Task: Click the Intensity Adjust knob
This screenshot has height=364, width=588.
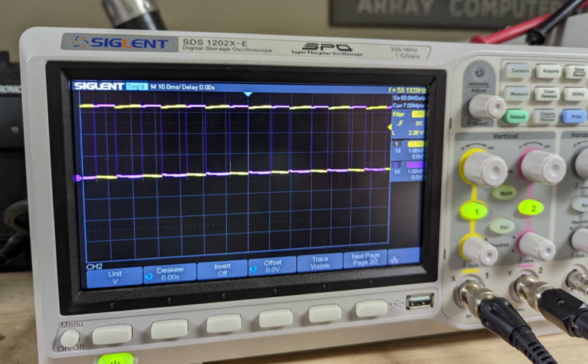Action: pos(486,107)
